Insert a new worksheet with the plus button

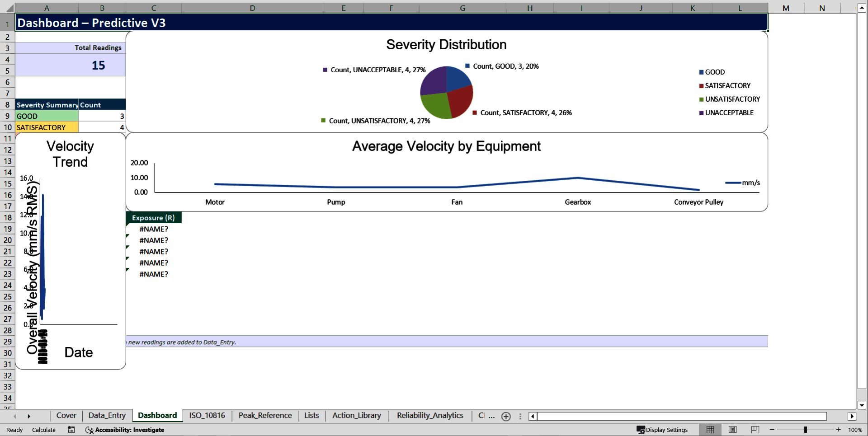coord(506,417)
